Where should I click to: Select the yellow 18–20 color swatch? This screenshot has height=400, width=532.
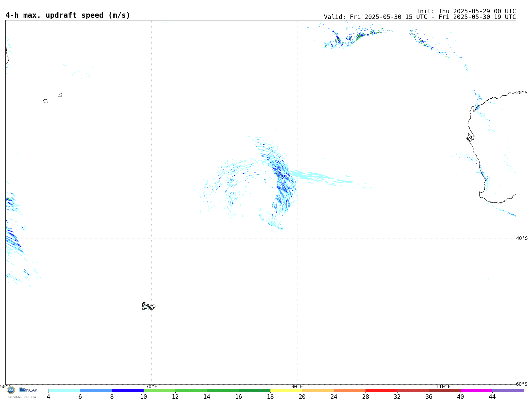[x=286, y=391]
